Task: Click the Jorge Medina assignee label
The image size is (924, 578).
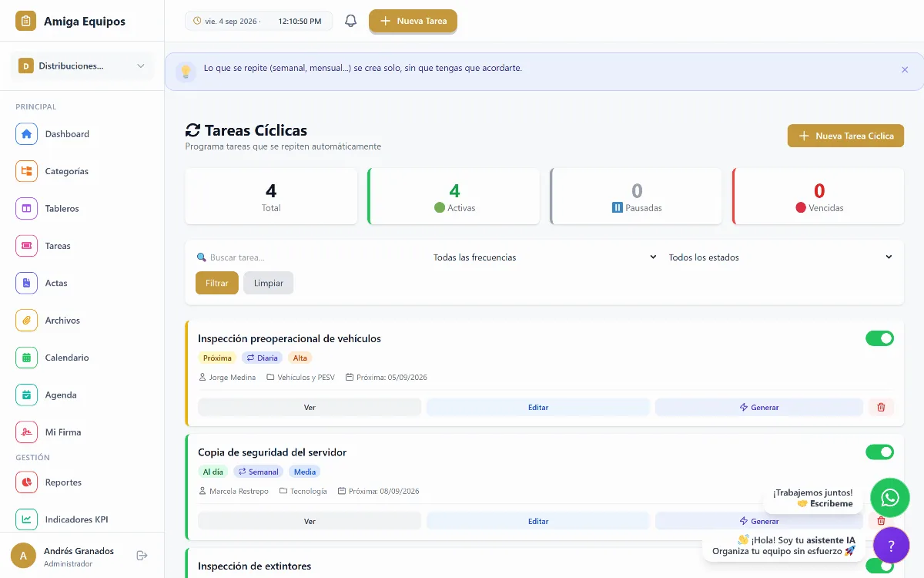Action: pos(227,378)
